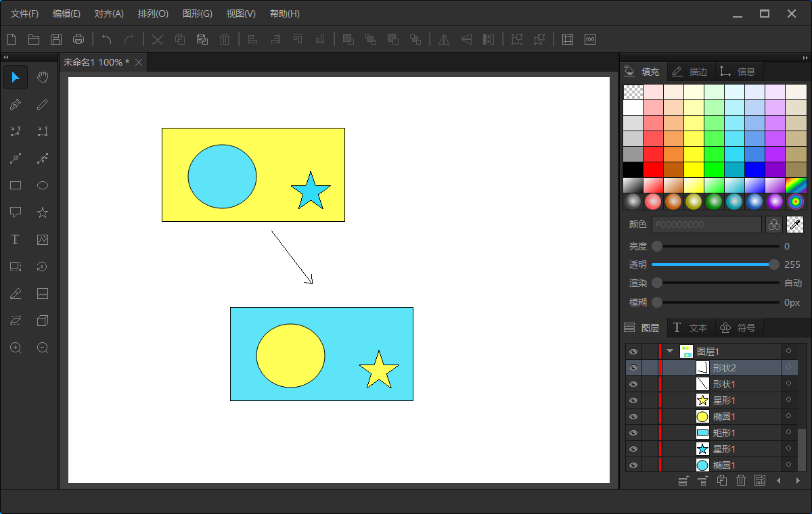The width and height of the screenshot is (812, 514).
Task: Pick the eyedropper color picker icon
Action: (795, 225)
